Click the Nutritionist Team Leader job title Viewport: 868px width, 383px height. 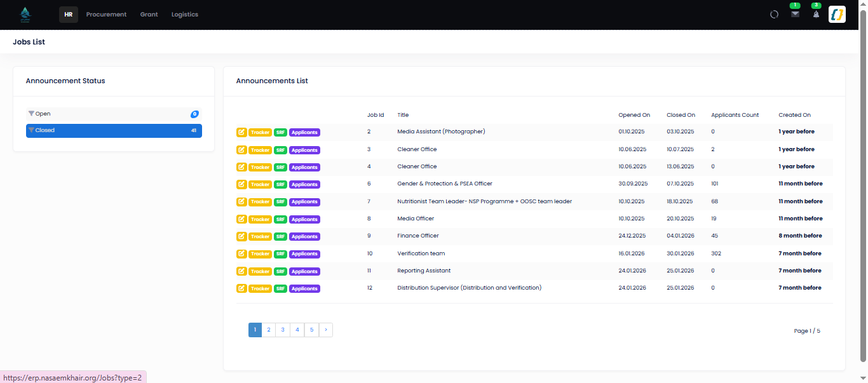point(485,201)
